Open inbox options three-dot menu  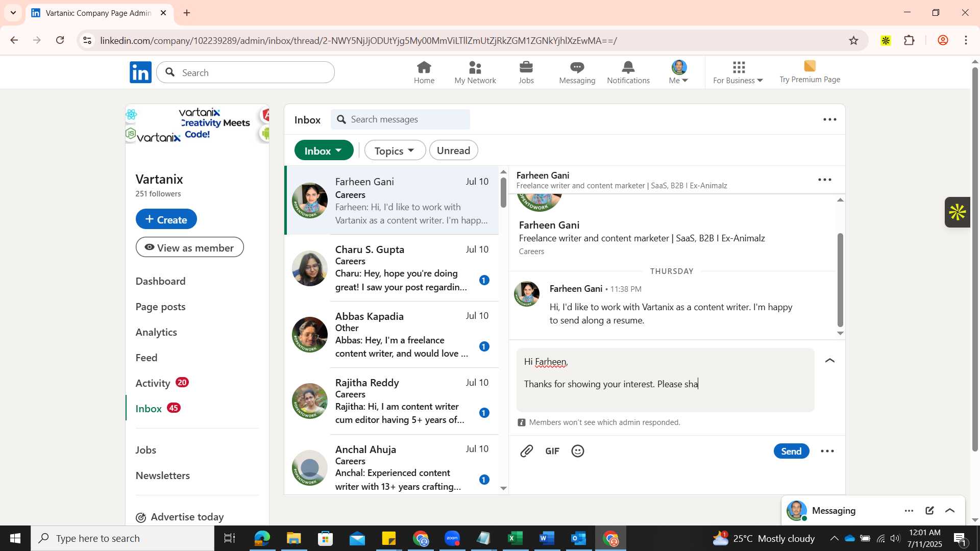tap(830, 120)
